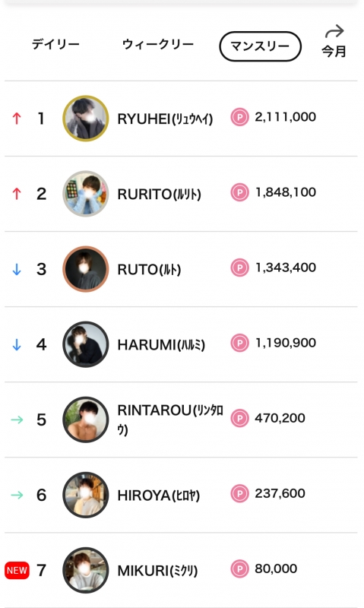Open RURITO's avatar thumbnail
The height and width of the screenshot is (608, 364).
pyautogui.click(x=86, y=194)
